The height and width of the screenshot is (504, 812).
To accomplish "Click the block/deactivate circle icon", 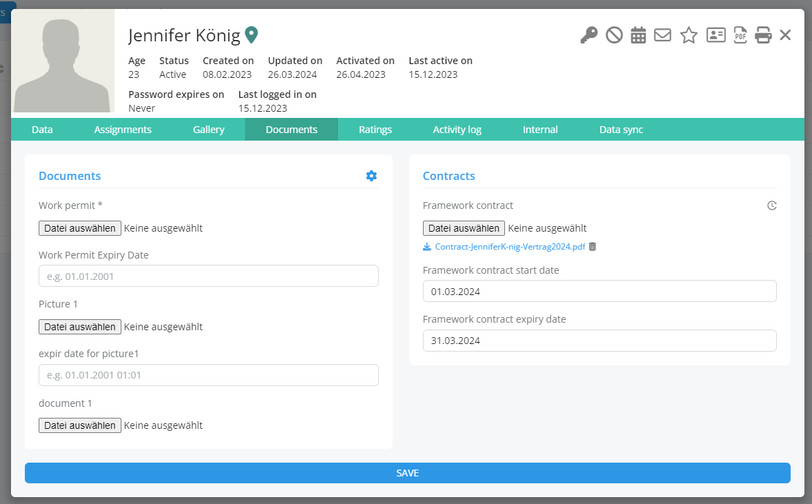I will click(614, 35).
